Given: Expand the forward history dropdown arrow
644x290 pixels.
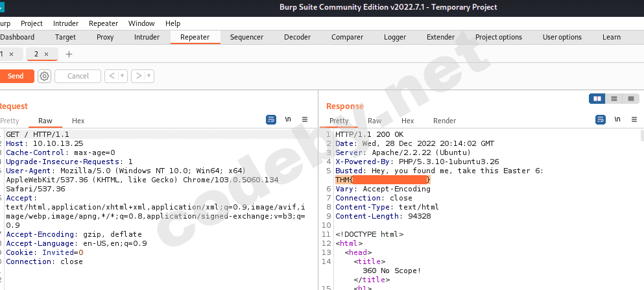Looking at the screenshot, I should (150, 76).
